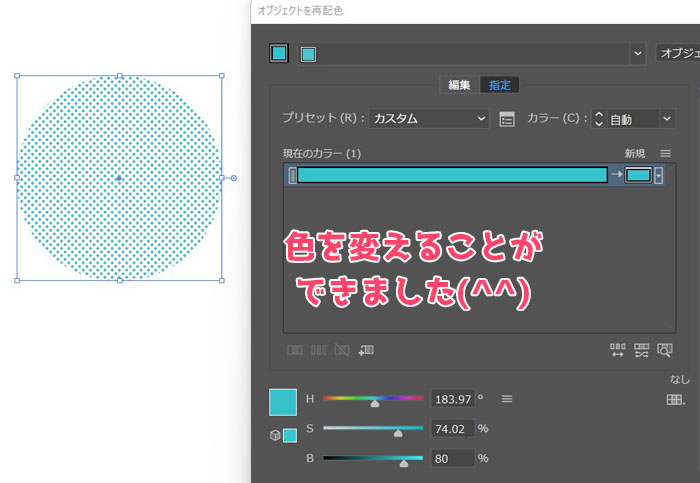The height and width of the screenshot is (483, 700).
Task: Click randomly change saturation and brightness icon
Action: 641,350
